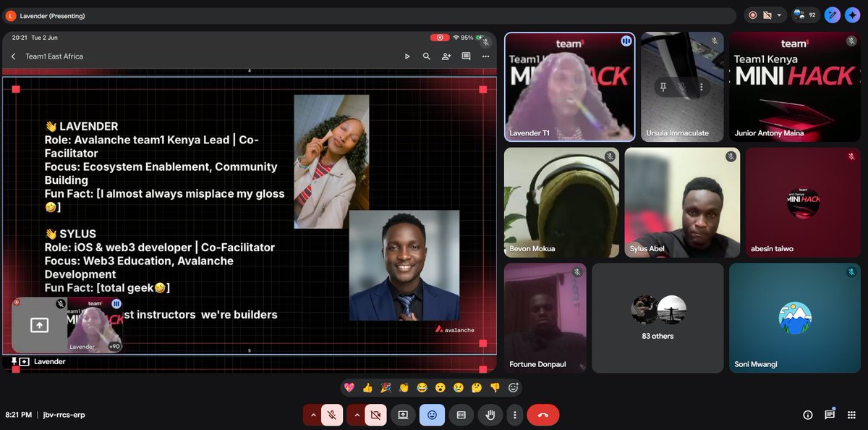Send the party popper reaction

[386, 387]
